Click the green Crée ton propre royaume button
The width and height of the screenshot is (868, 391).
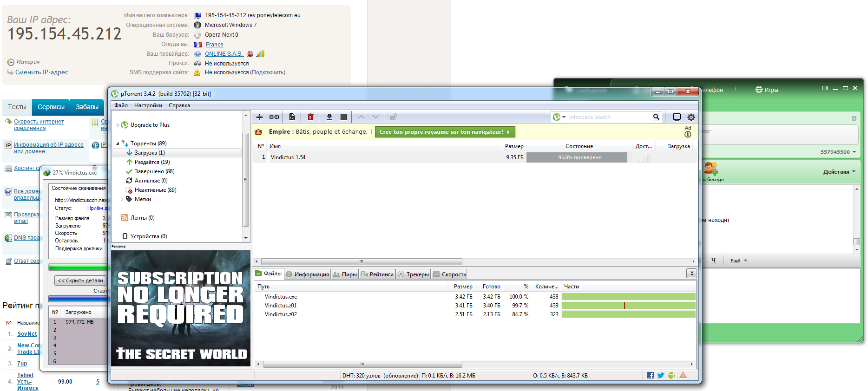pos(445,132)
